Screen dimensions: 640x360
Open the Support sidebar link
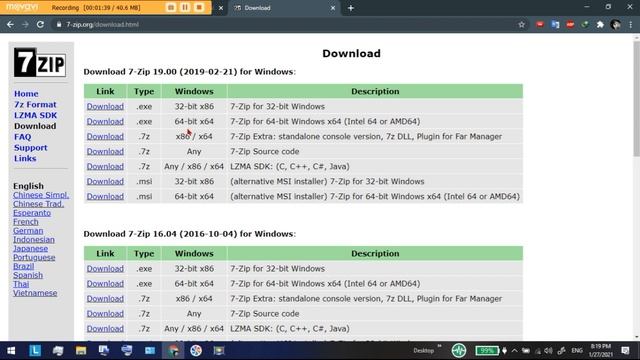(x=31, y=148)
